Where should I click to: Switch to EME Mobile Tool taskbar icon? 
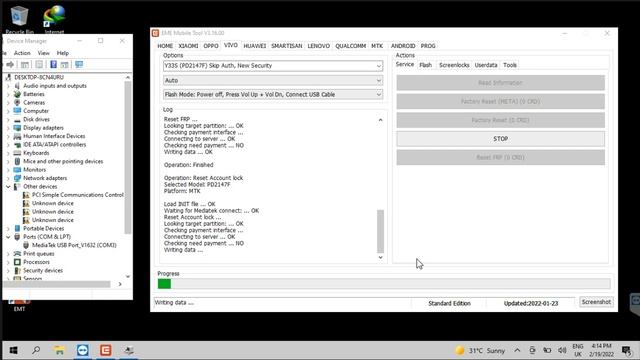[x=106, y=350]
